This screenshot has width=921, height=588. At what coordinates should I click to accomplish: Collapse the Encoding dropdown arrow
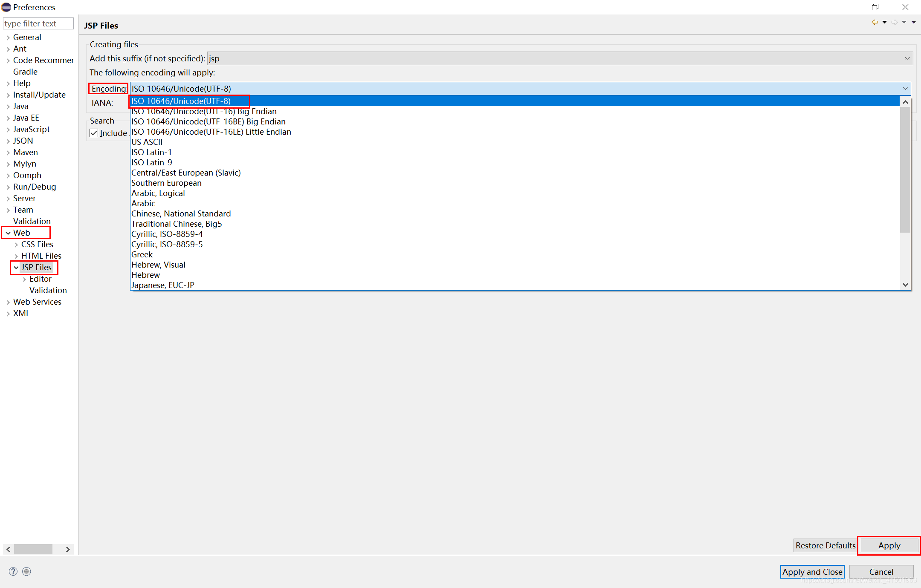click(905, 89)
